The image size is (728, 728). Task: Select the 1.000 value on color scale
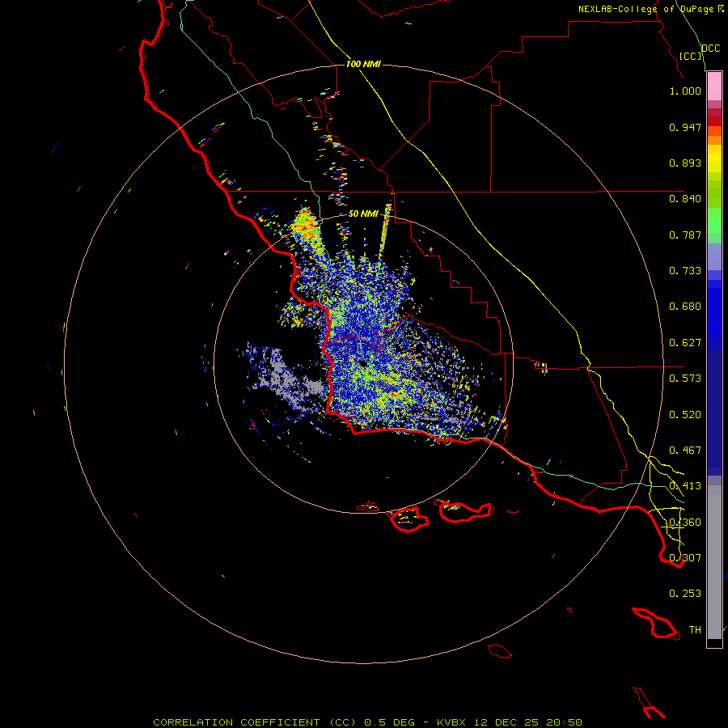685,91
